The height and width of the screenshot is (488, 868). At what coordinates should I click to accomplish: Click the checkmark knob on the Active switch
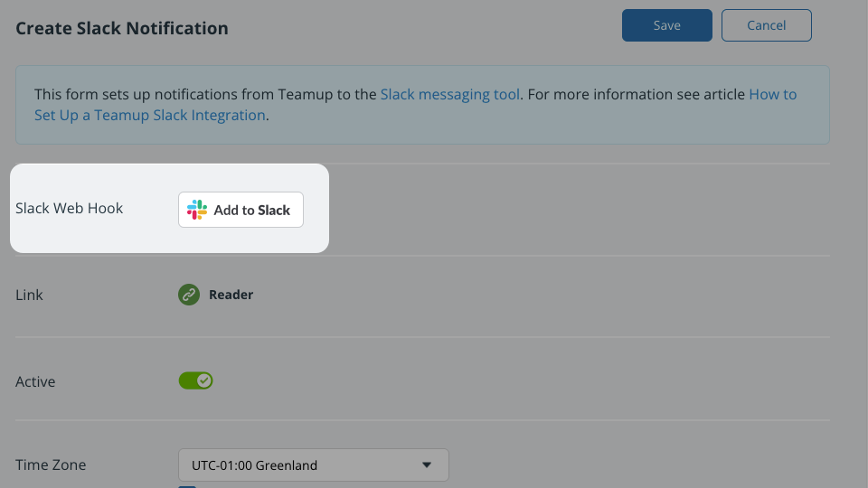204,380
